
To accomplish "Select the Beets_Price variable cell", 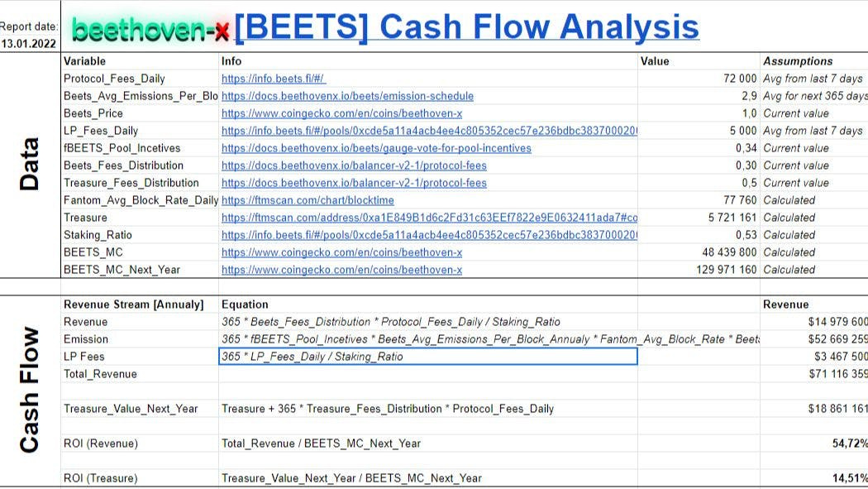I will [x=140, y=113].
